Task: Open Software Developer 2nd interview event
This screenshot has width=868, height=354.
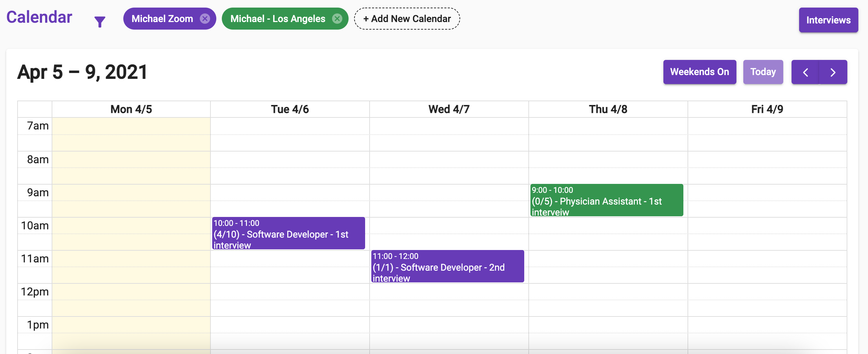Action: (447, 267)
